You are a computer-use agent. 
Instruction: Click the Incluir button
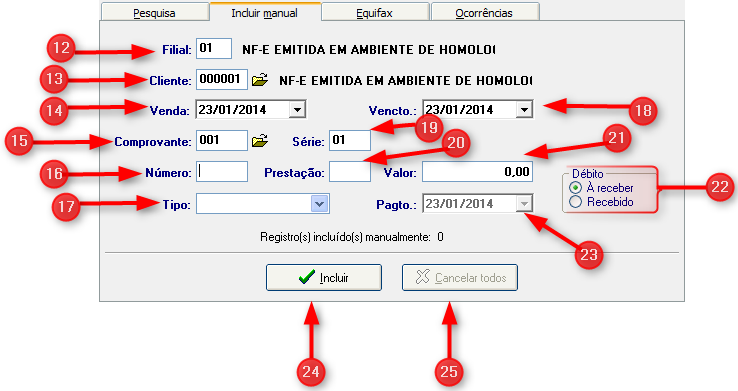point(324,278)
